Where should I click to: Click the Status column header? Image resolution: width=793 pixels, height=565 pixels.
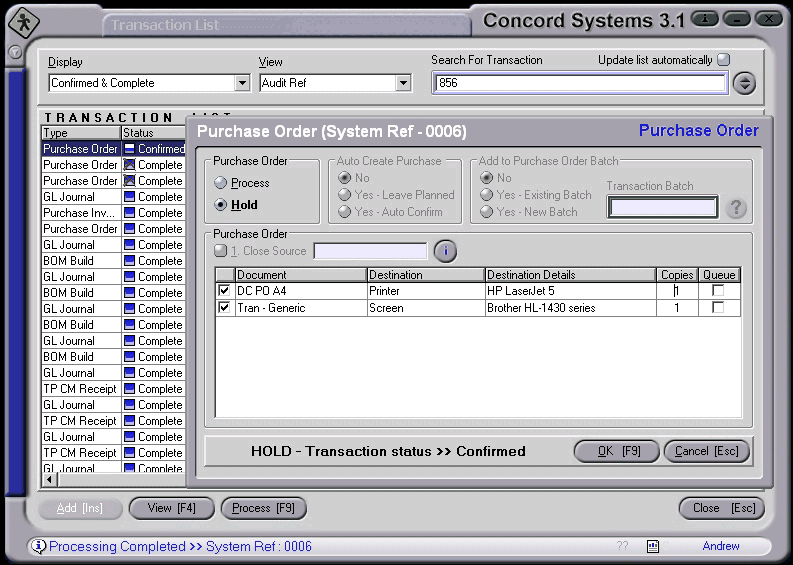point(154,133)
